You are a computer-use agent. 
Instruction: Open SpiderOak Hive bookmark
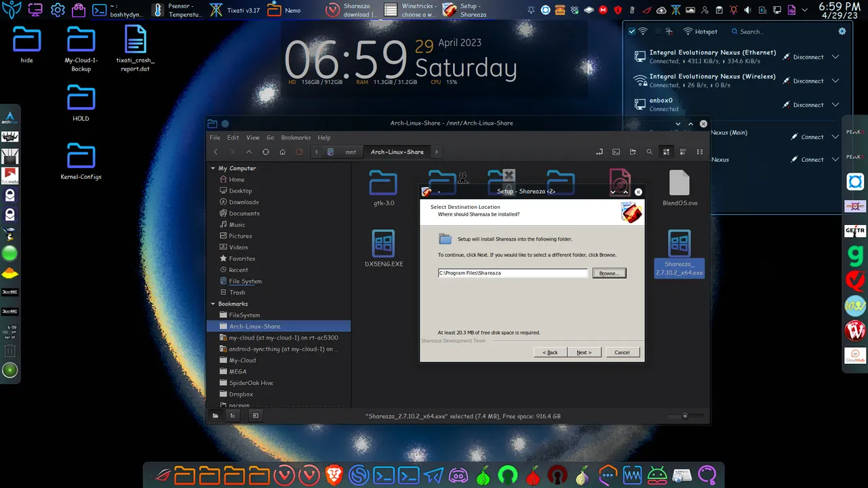click(x=251, y=383)
